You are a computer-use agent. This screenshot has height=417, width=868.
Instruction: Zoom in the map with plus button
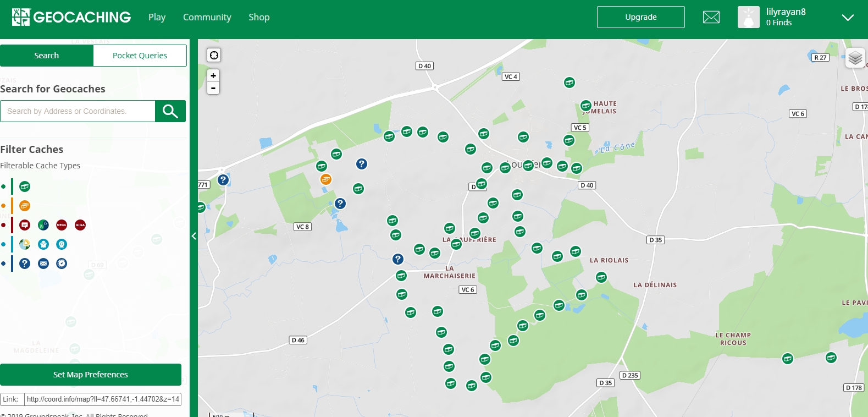(x=213, y=76)
